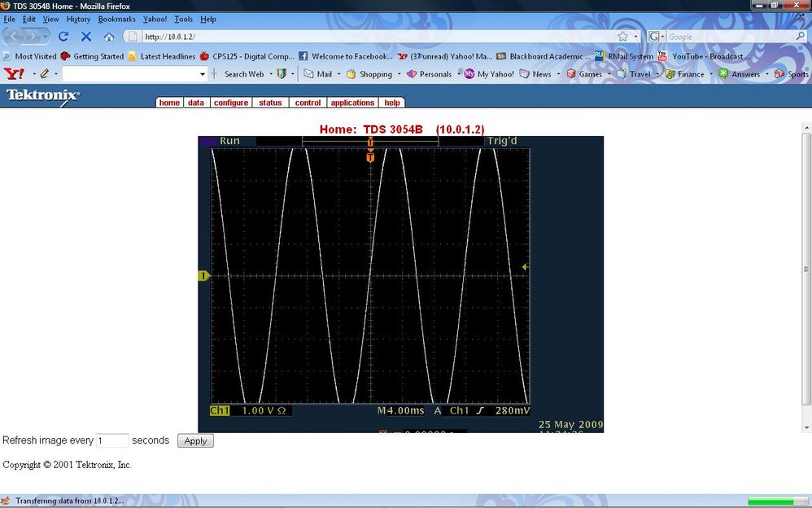The image size is (812, 508).
Task: Open the Tools menu
Action: [183, 20]
